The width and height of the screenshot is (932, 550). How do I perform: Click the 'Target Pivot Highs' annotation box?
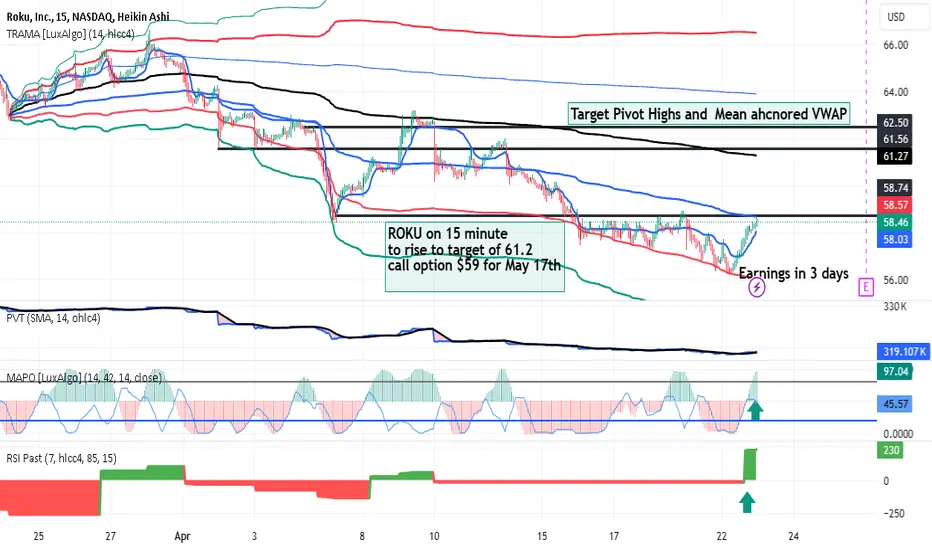tap(709, 114)
